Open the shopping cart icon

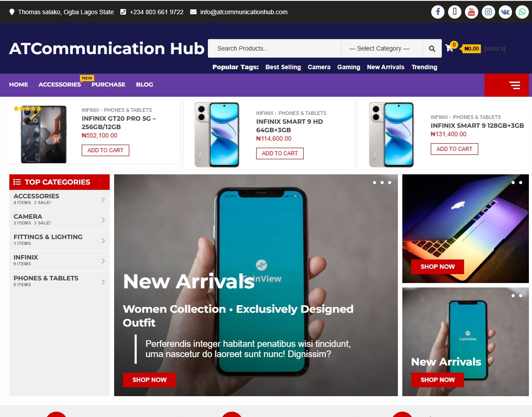point(449,48)
